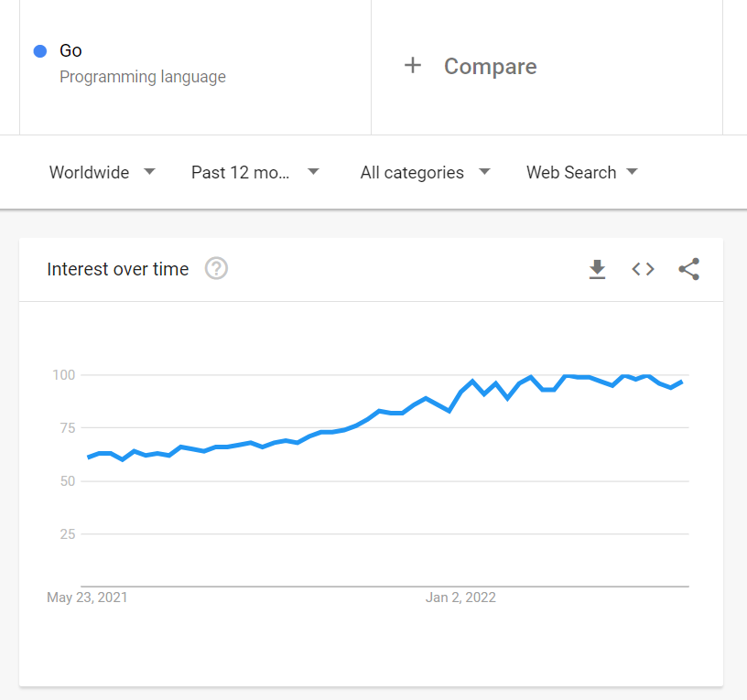Click the trend line's leftmost data point
Screen dimensions: 747x700
pos(89,458)
